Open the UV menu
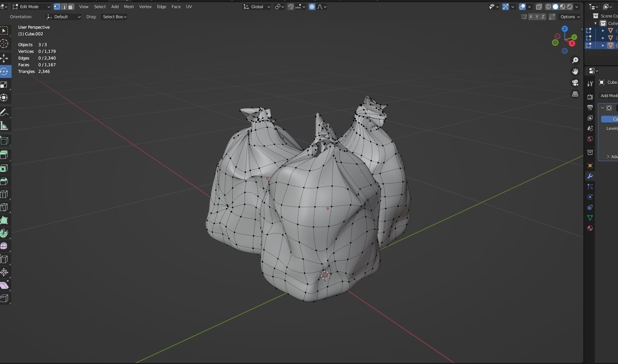Image resolution: width=618 pixels, height=364 pixels. coord(189,7)
